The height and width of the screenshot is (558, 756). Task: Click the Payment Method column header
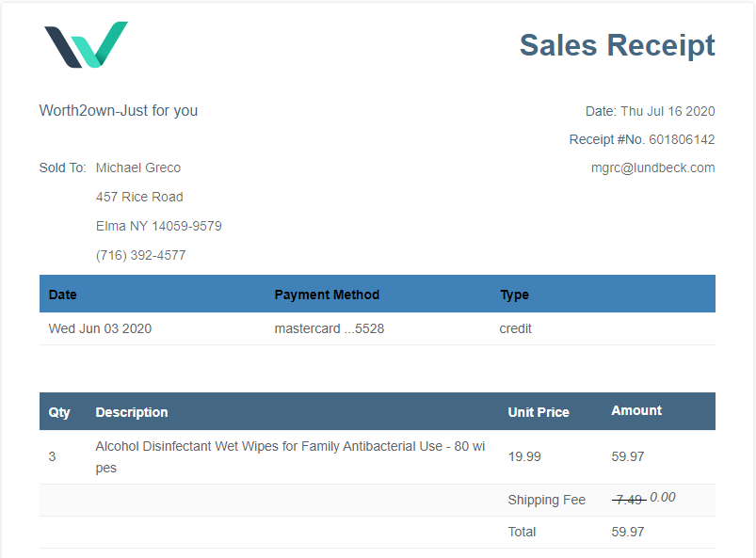click(327, 295)
